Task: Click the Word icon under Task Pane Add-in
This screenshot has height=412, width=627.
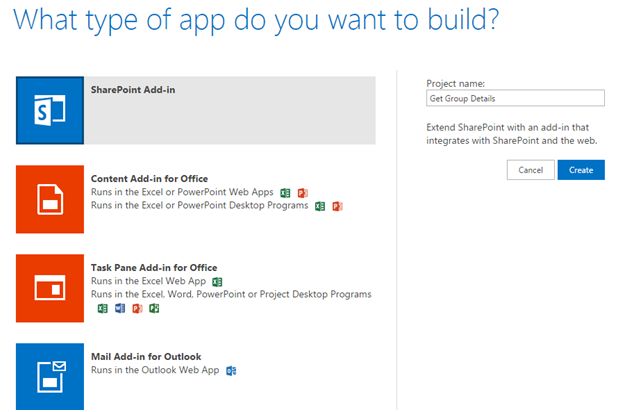Action: [x=119, y=309]
